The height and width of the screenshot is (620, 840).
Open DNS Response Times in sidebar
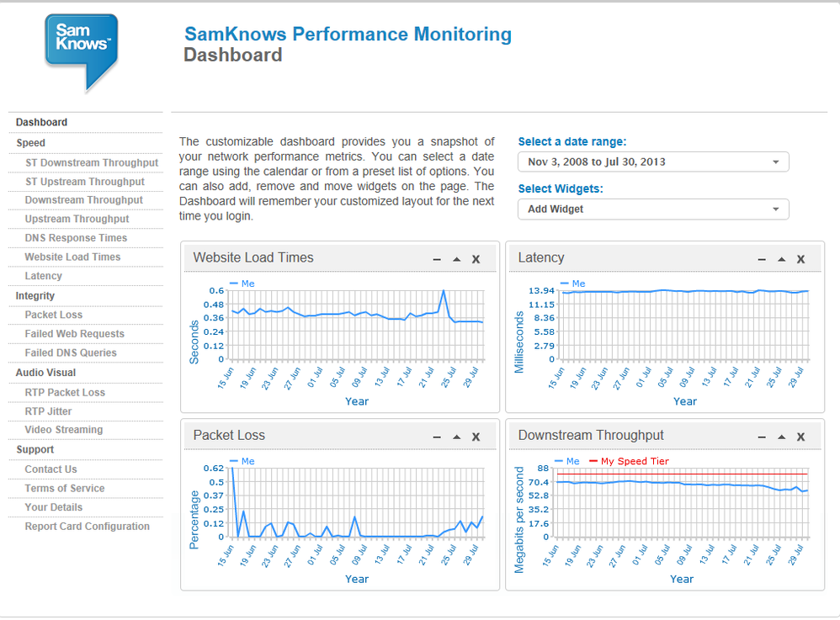coord(76,238)
